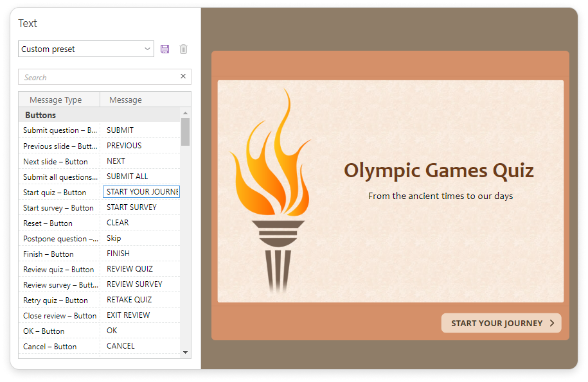
Task: Click the arrow on START YOUR JOURNEY button
Action: pyautogui.click(x=552, y=324)
